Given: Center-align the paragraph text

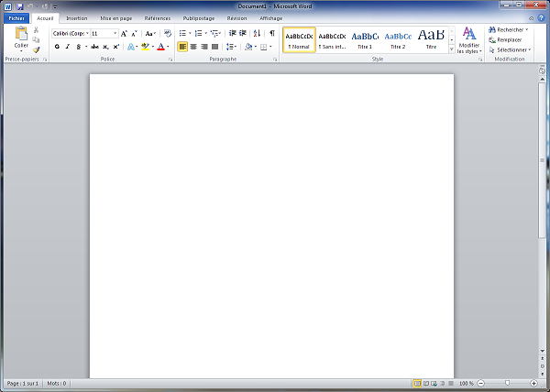Looking at the screenshot, I should 193,46.
